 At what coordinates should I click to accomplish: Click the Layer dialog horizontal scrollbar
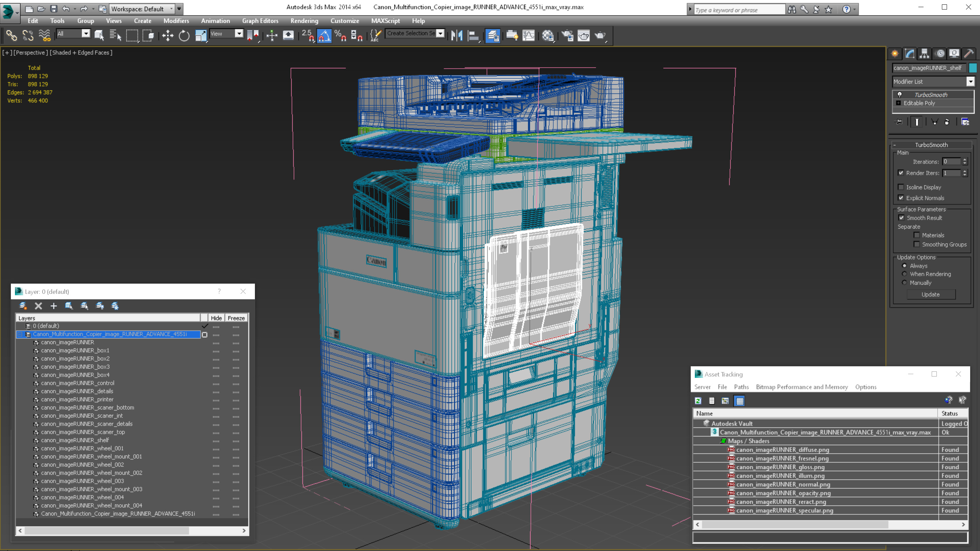[132, 531]
